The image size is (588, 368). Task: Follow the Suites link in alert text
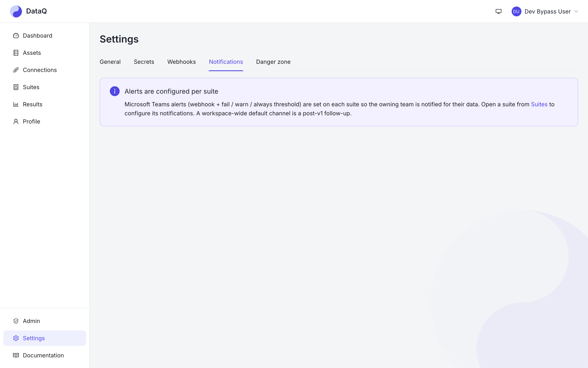pos(539,104)
